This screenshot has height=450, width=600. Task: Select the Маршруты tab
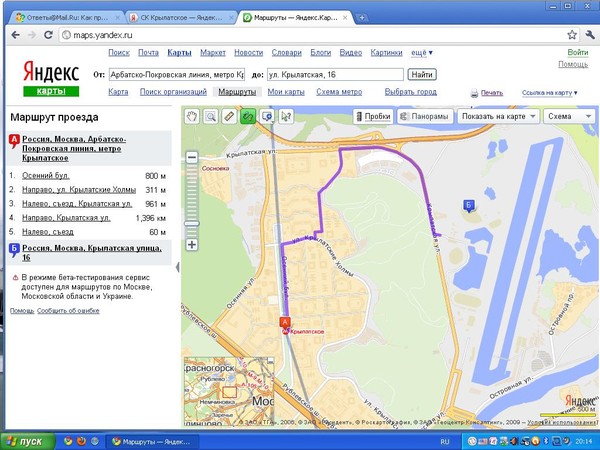pos(237,92)
